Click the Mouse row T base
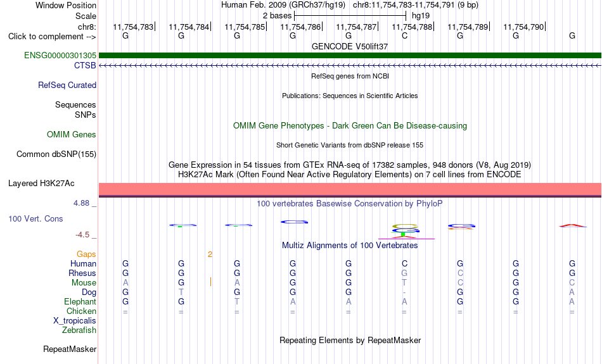This screenshot has width=602, height=364. [x=404, y=283]
